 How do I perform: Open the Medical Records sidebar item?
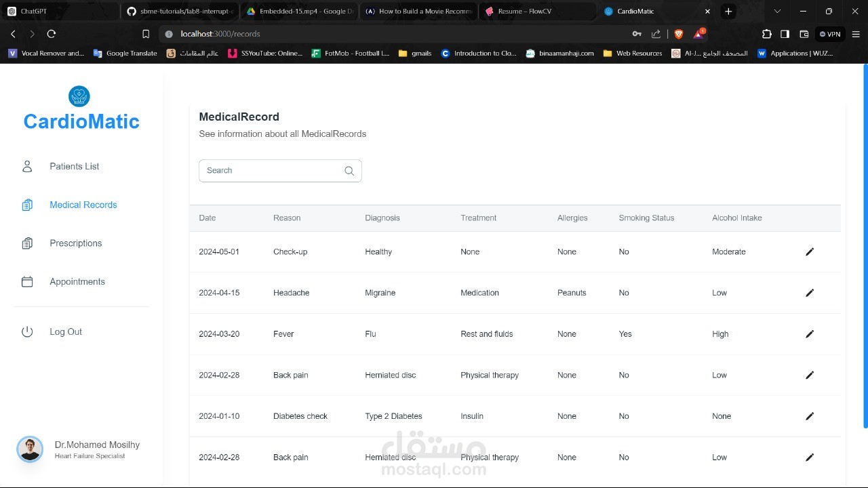(83, 205)
